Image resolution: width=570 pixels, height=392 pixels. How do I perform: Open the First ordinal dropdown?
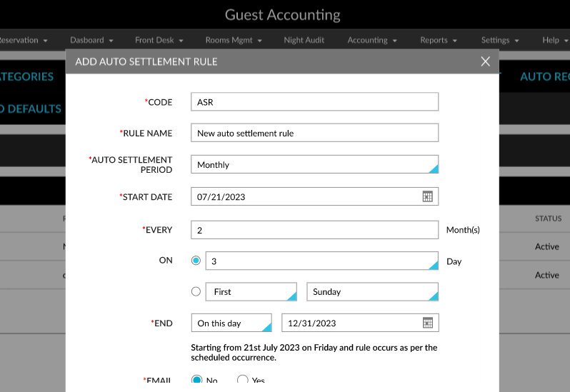click(x=251, y=292)
